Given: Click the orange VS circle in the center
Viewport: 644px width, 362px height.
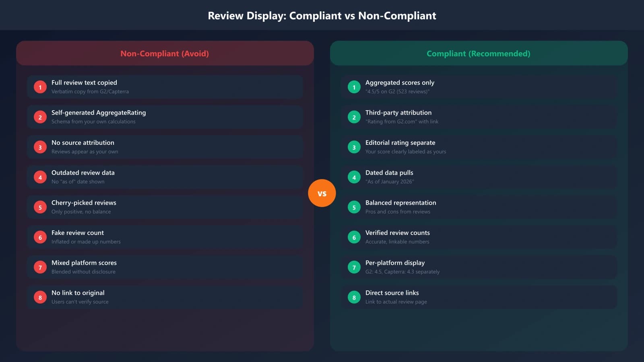Looking at the screenshot, I should click(x=322, y=193).
